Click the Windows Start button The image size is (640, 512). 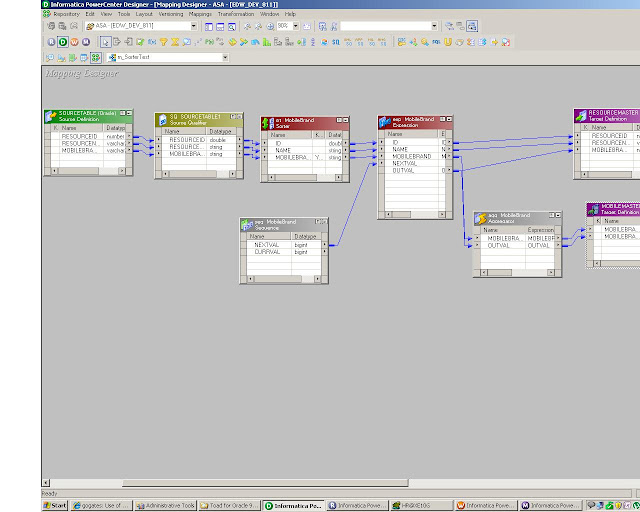55,505
